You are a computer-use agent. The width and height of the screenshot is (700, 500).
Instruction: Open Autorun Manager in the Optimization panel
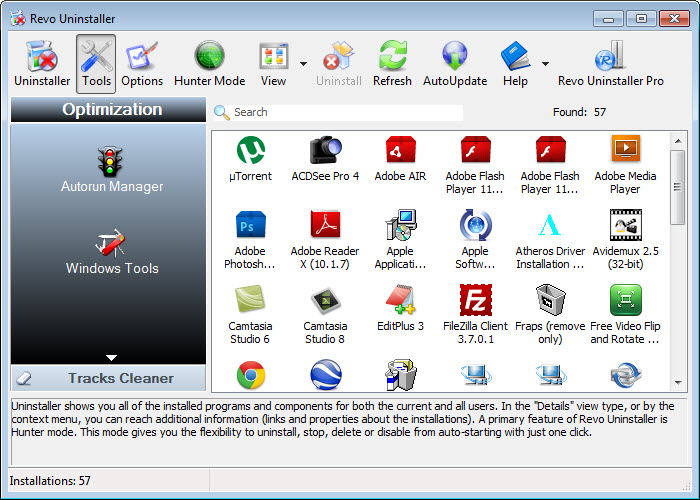click(x=111, y=168)
